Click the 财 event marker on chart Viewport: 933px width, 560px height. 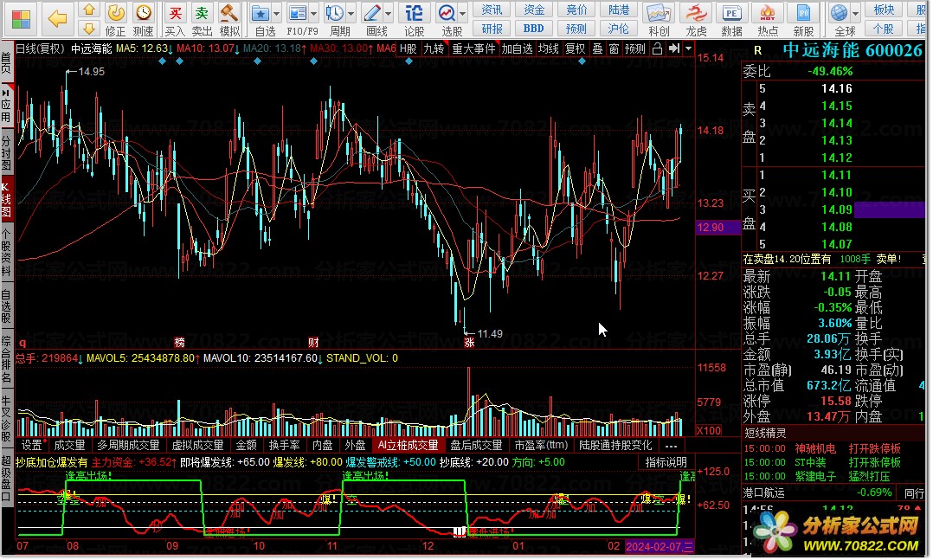pos(313,343)
